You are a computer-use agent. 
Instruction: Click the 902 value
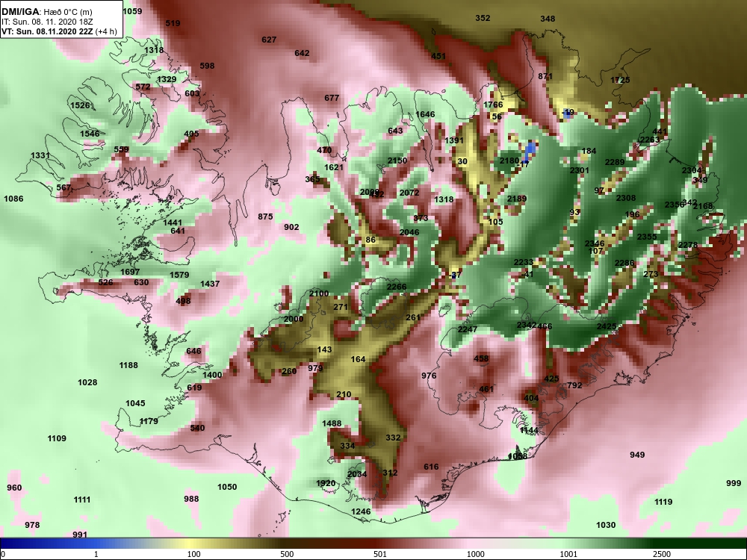tap(291, 227)
